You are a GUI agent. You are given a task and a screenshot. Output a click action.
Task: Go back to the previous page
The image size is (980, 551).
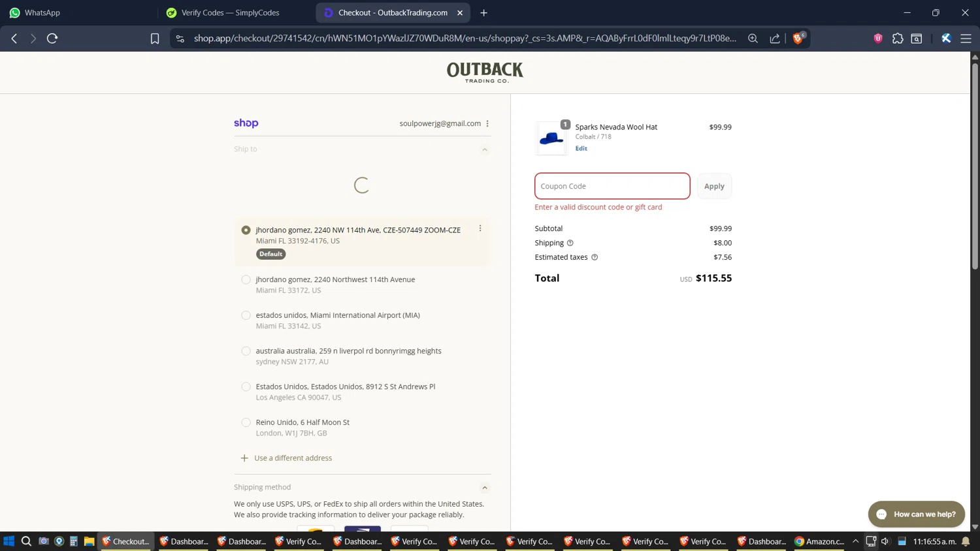pyautogui.click(x=14, y=39)
